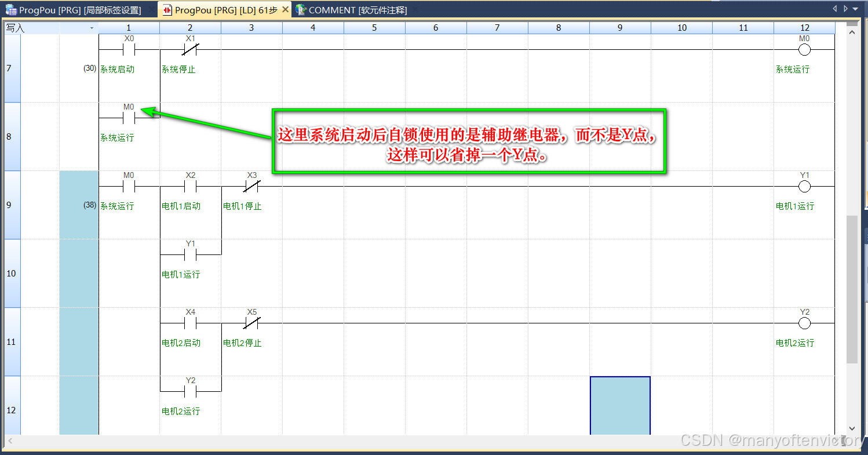This screenshot has width=868, height=455.
Task: Select the X5 normally-closed contact
Action: click(251, 323)
